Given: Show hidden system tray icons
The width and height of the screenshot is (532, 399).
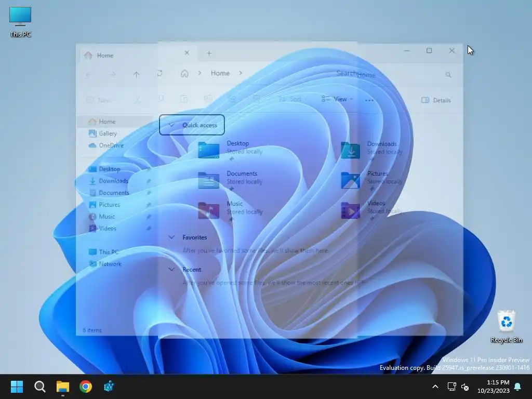Looking at the screenshot, I should point(435,387).
